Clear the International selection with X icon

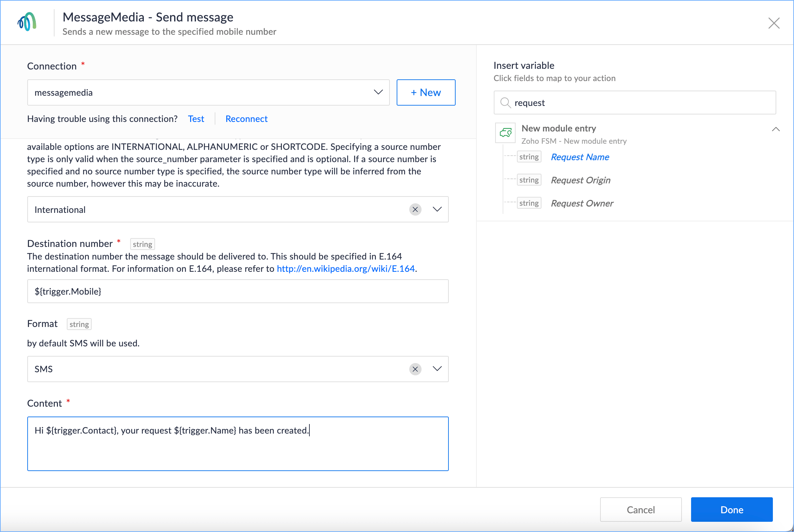(415, 209)
